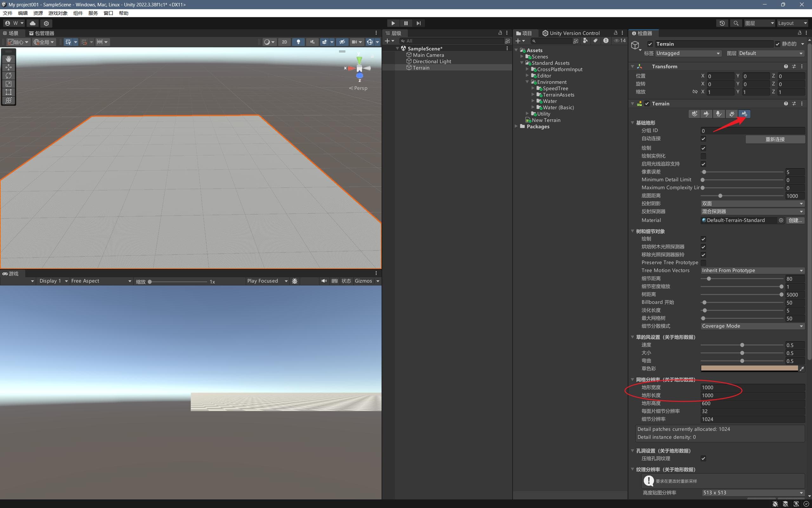Toggle scene visibility hidden-objects icon
Viewport: 812px width, 508px height.
[x=342, y=42]
